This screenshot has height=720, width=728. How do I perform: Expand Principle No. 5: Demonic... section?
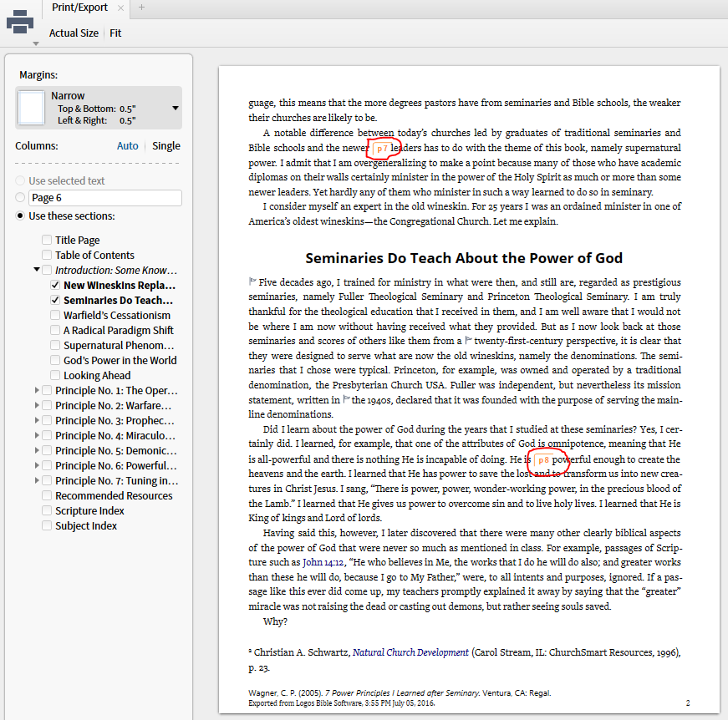37,450
